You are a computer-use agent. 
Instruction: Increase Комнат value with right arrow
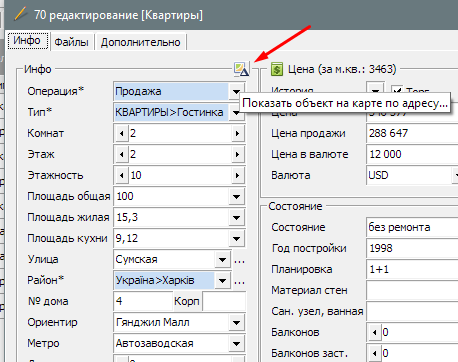point(237,134)
